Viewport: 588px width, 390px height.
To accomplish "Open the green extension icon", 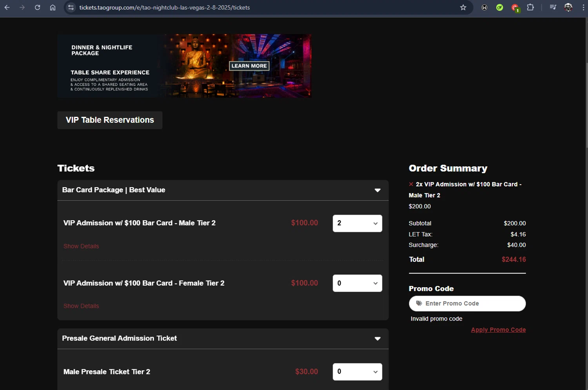I will pos(499,7).
